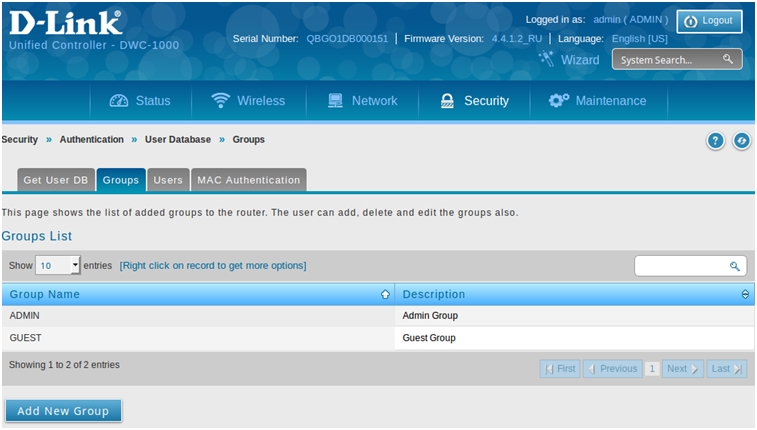Viewport: 757px width, 430px height.
Task: Open the Status menu
Action: click(140, 101)
